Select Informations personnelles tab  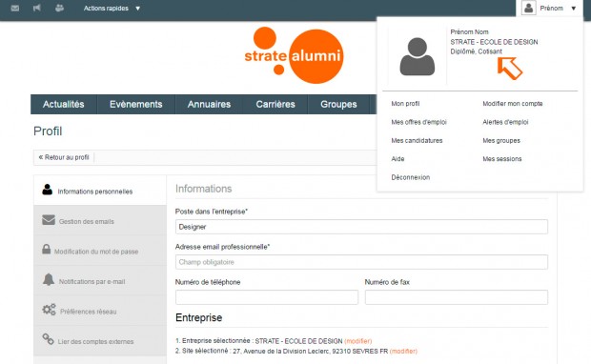point(100,190)
